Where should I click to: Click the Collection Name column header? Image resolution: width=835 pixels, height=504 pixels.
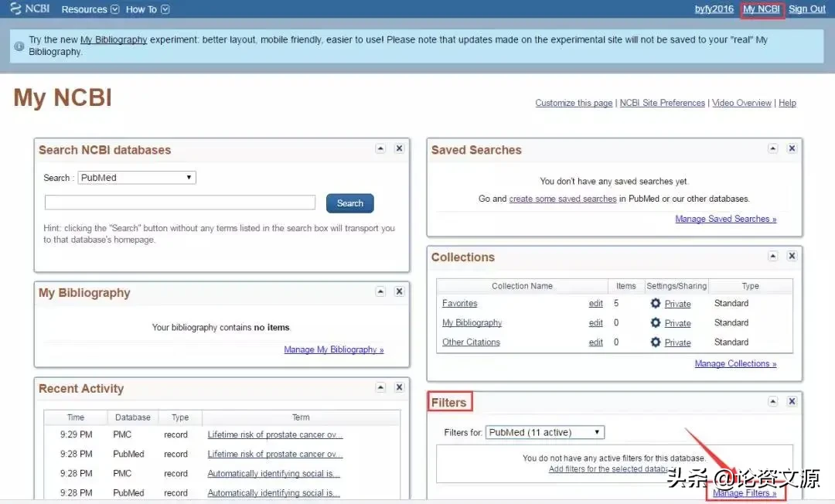522,286
